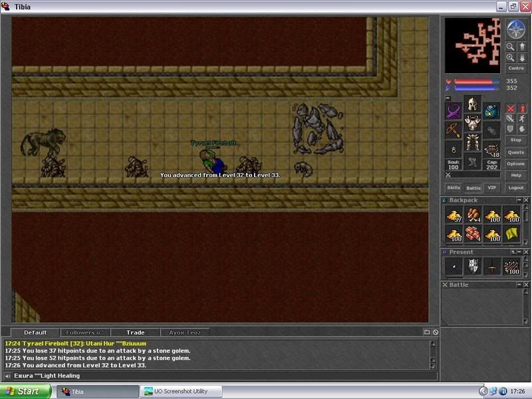Click Battle list scroll down arrow
Image resolution: width=532 pixels, height=399 pixels.
pyautogui.click(x=526, y=321)
